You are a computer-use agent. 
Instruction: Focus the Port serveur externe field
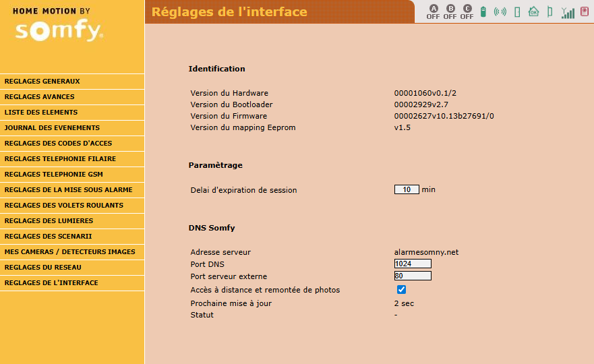413,276
